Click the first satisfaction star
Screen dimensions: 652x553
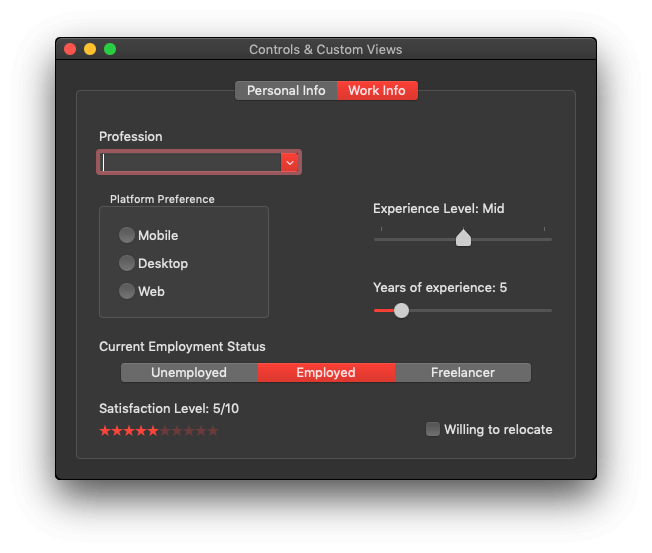point(105,431)
